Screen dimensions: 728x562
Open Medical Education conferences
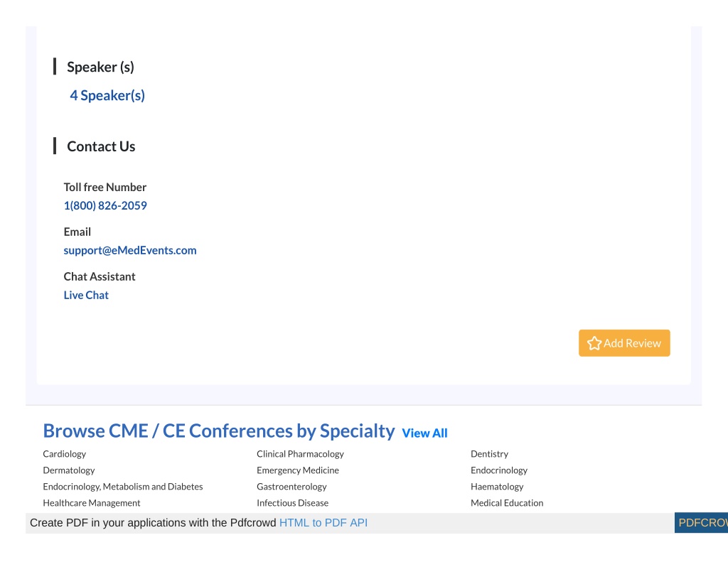tap(507, 503)
